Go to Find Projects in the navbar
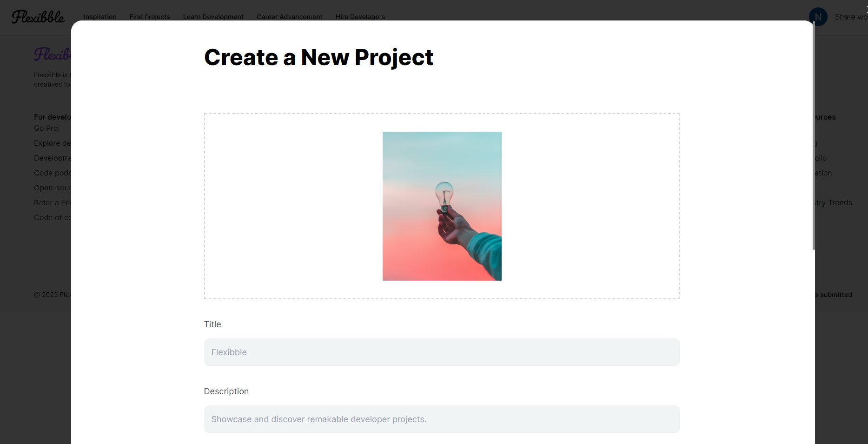Screen dimensions: 868x444 [x=150, y=17]
